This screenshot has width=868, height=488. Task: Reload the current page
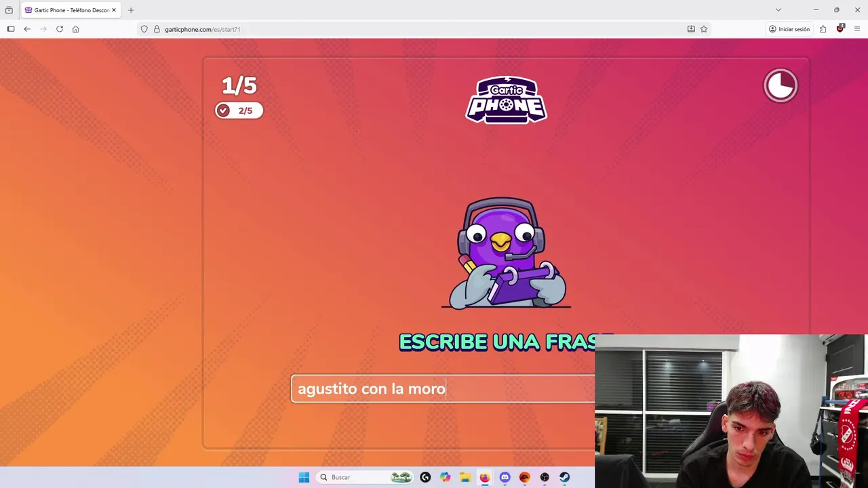[x=60, y=29]
